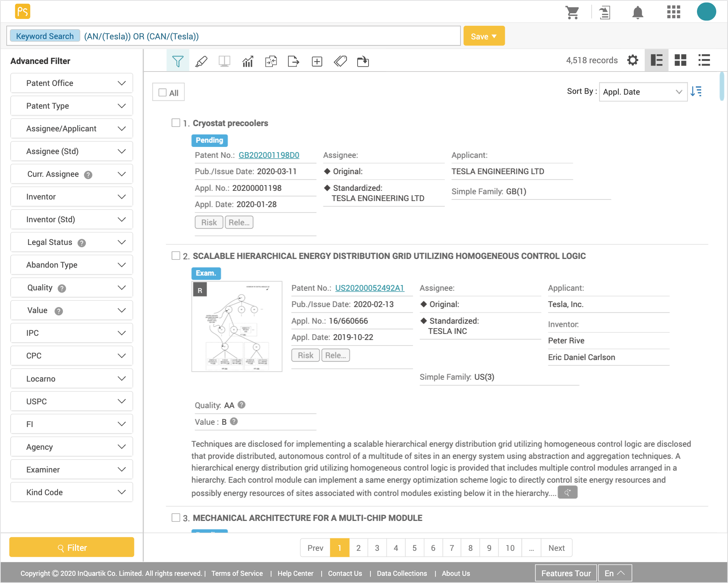
Task: Export the selected records
Action: [x=294, y=61]
